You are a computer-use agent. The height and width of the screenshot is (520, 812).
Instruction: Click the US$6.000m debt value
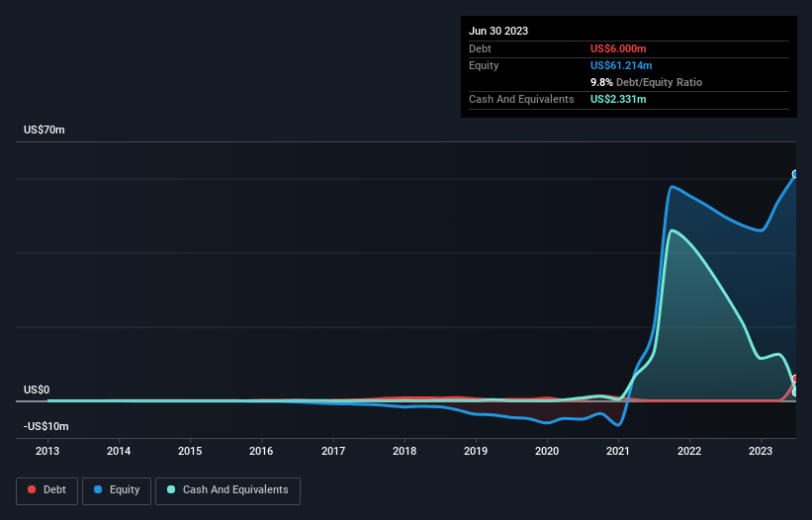tap(618, 48)
